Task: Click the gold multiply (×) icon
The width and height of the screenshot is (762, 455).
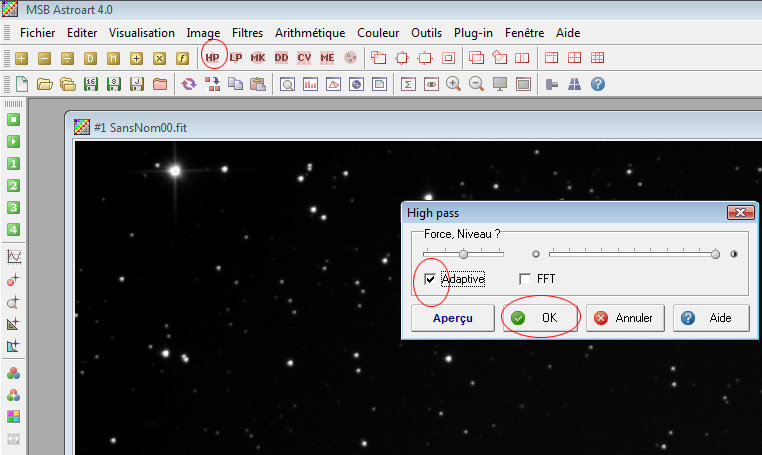Action: point(159,58)
